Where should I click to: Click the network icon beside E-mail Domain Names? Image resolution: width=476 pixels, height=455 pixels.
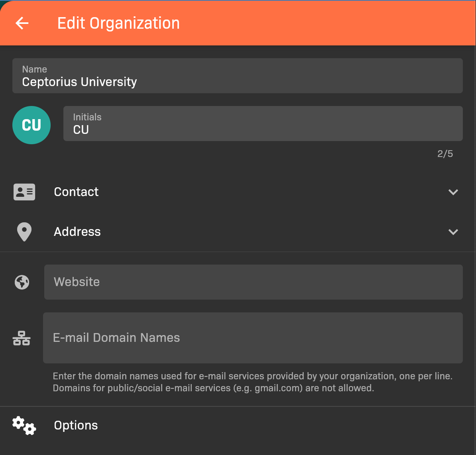click(x=22, y=338)
